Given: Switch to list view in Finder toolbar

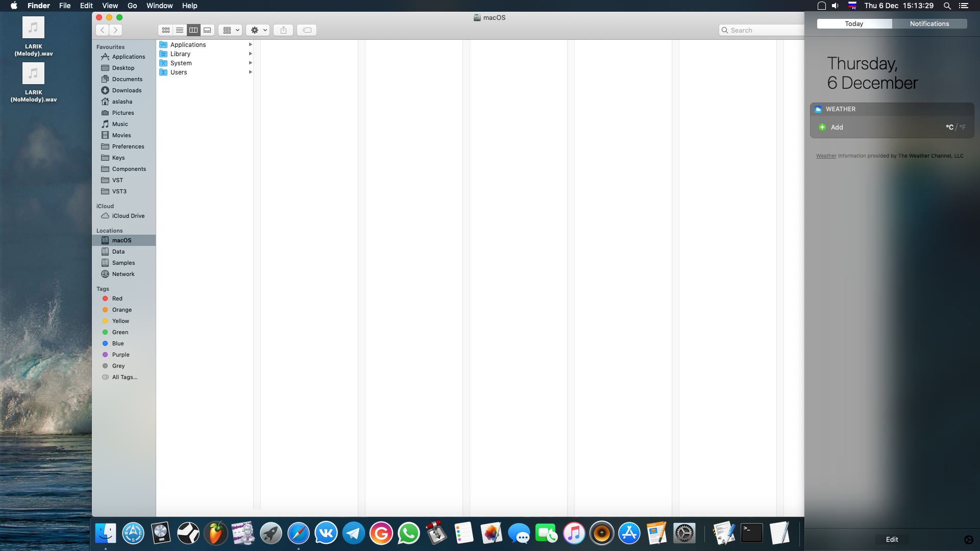Looking at the screenshot, I should tap(180, 30).
